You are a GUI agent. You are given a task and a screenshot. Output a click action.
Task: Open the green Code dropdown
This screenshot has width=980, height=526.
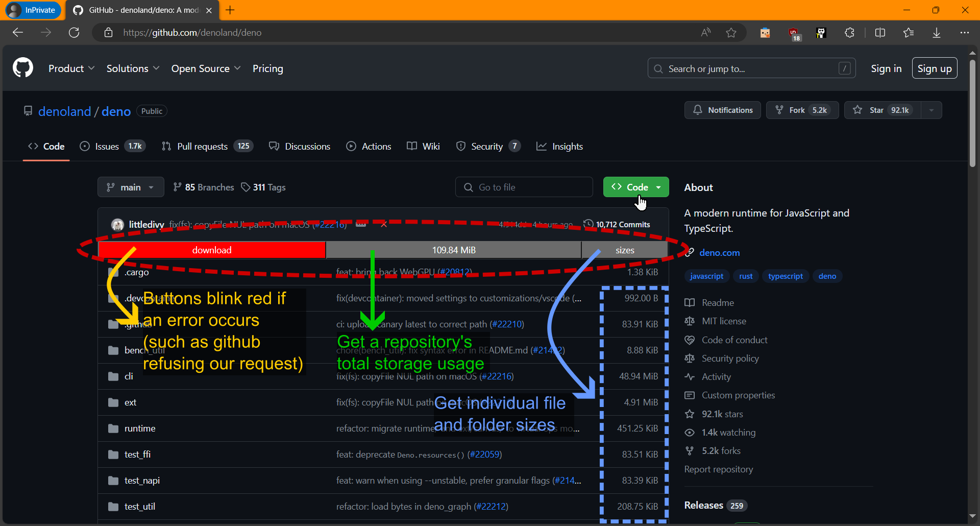[636, 187]
